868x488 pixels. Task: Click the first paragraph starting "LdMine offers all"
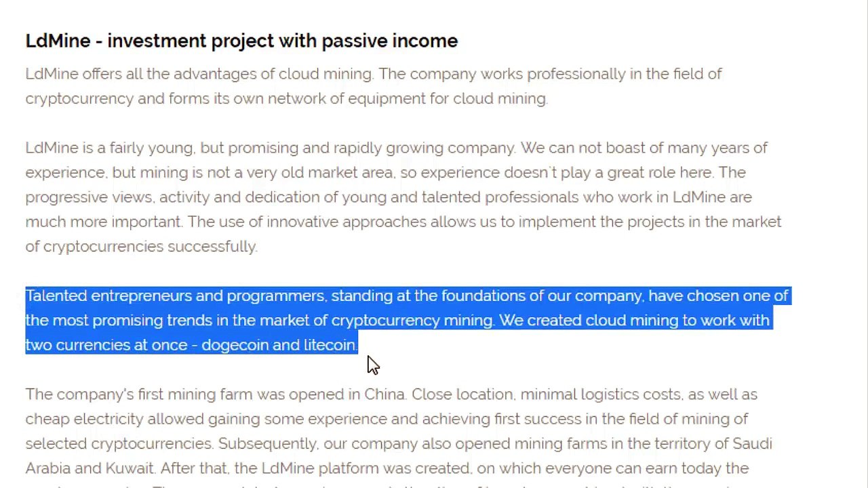click(374, 86)
